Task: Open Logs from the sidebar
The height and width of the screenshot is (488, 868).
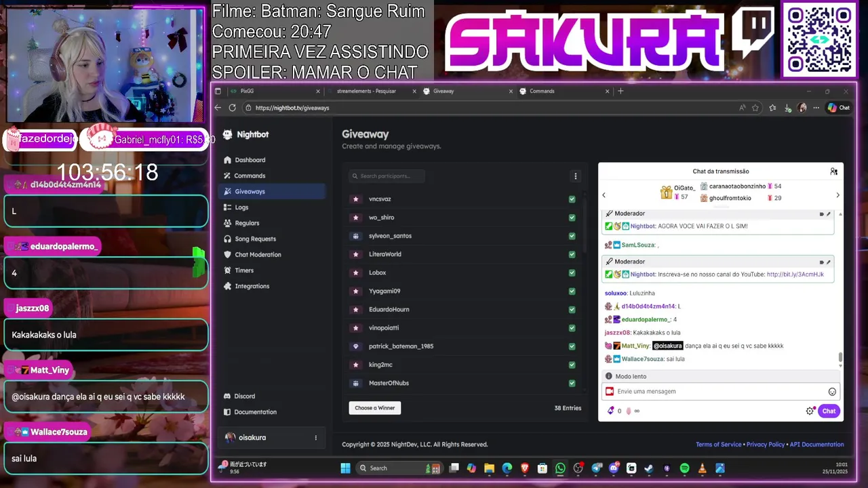Action: (228, 207)
